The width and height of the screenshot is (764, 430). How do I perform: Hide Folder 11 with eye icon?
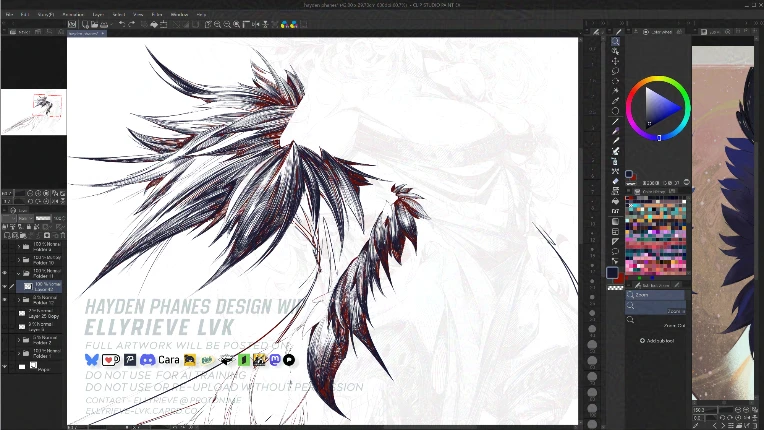tap(5, 273)
